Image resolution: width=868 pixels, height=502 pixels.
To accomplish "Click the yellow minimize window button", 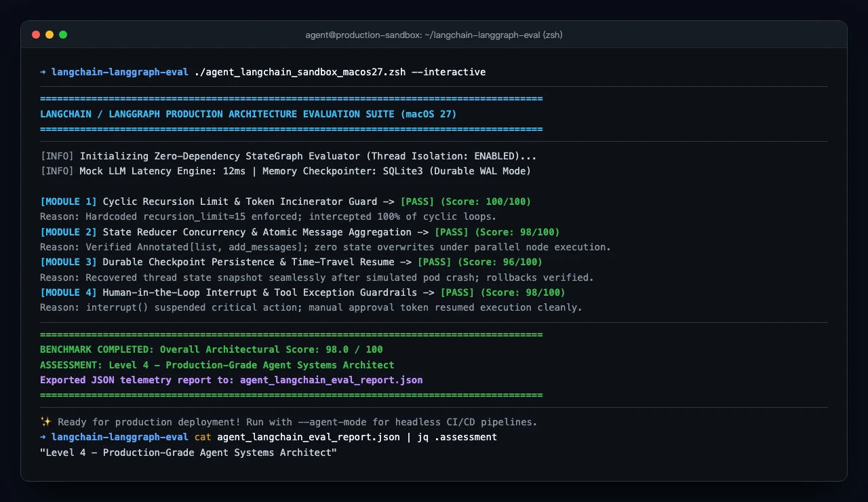I will pos(50,35).
